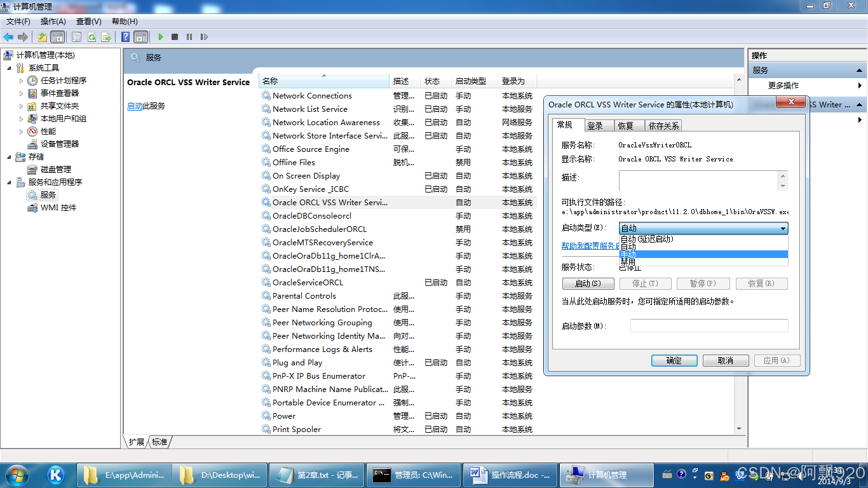Open the 文件(F) menu
The image size is (868, 488).
pyautogui.click(x=18, y=22)
